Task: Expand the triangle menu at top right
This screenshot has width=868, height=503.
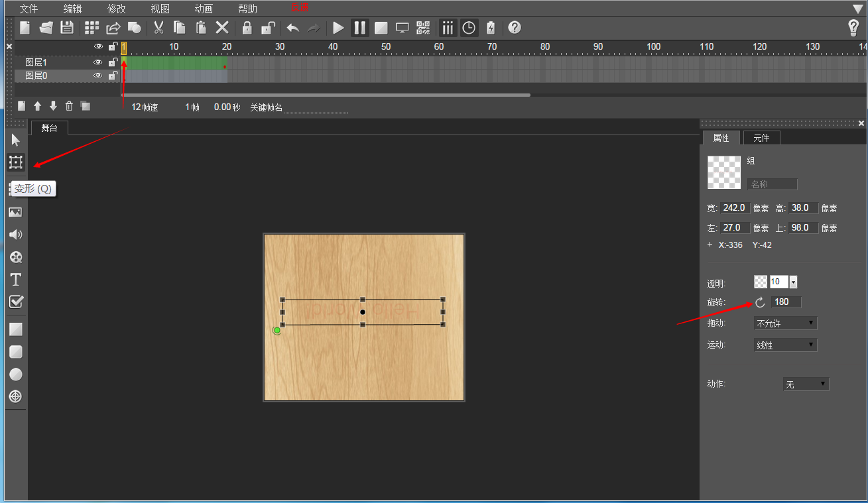Action: coord(858,9)
